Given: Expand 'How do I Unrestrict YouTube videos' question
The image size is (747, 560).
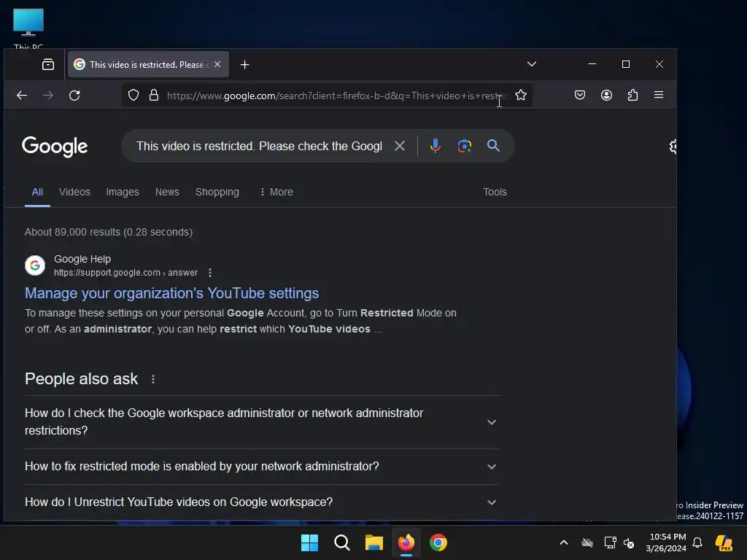Looking at the screenshot, I should tap(262, 502).
